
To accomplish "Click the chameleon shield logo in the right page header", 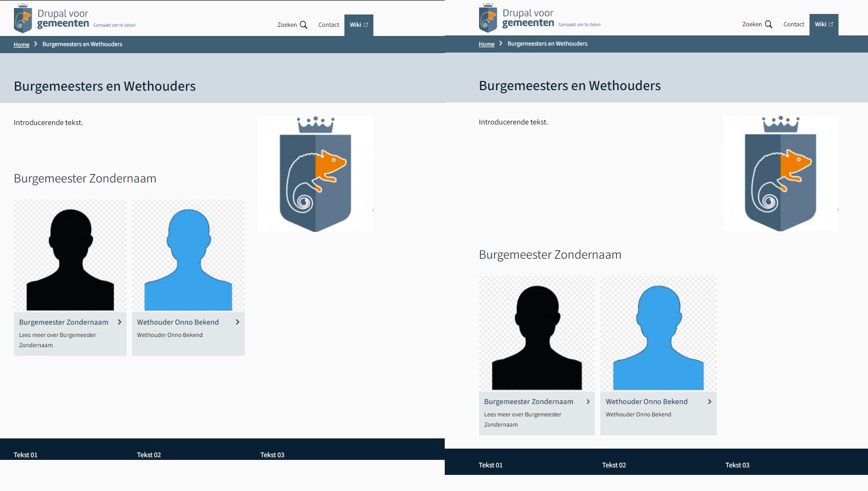I will pyautogui.click(x=488, y=19).
